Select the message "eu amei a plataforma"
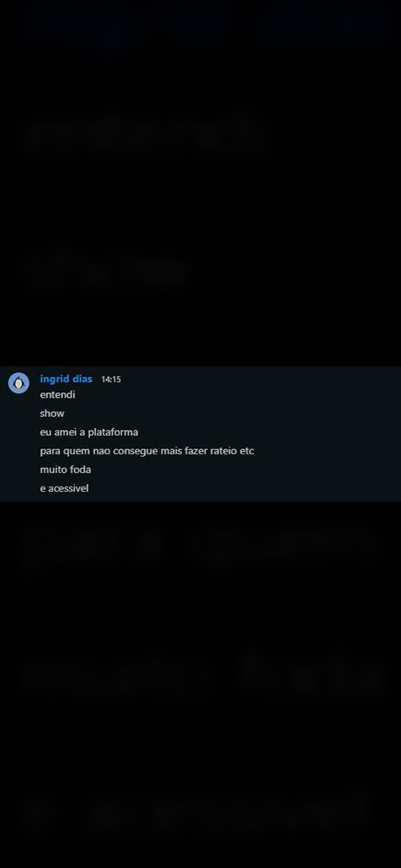Image resolution: width=401 pixels, height=868 pixels. (x=89, y=432)
